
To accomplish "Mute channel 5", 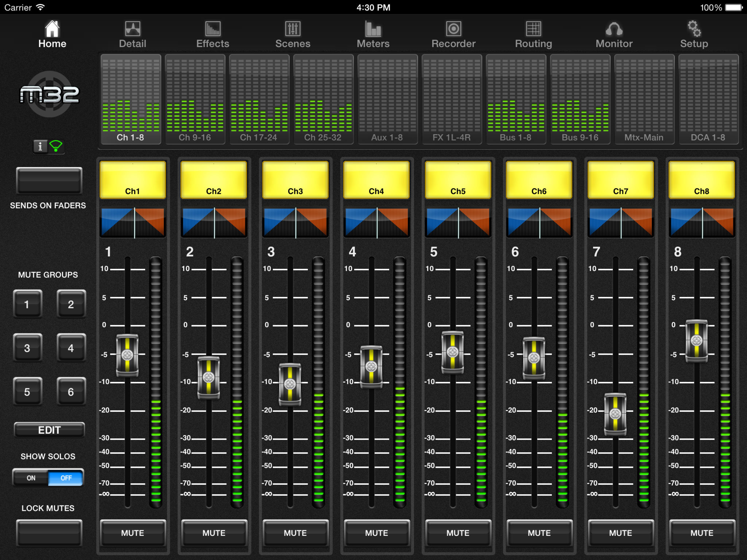I will click(x=458, y=533).
